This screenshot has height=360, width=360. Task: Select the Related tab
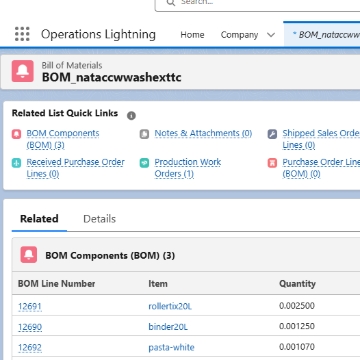coord(39,219)
